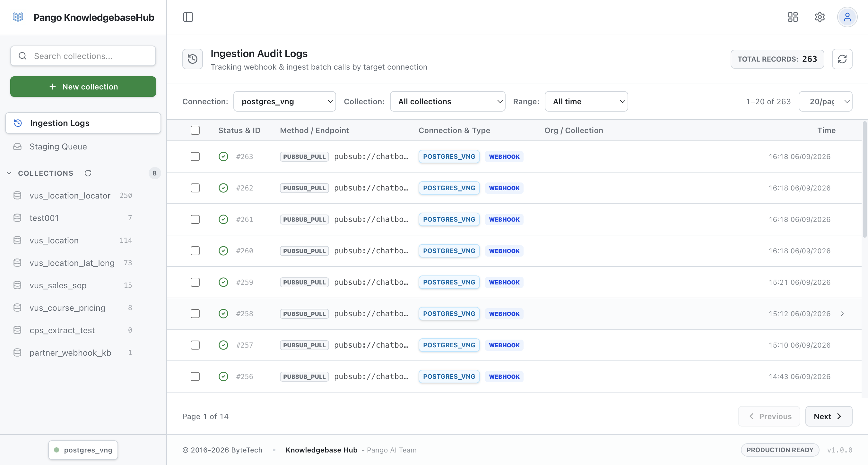Open Staging Queue in the sidebar
Screen dimensions: 868x465
[x=83, y=147]
